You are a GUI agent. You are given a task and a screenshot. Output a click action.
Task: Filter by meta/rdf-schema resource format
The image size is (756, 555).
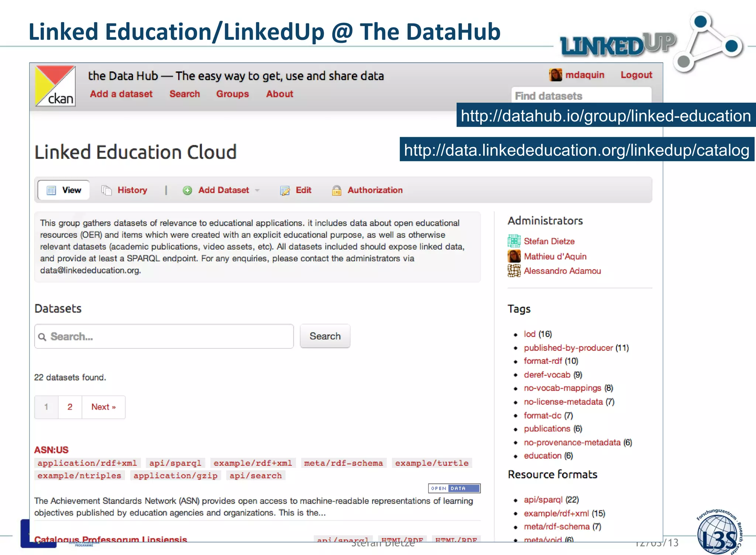pyautogui.click(x=557, y=527)
